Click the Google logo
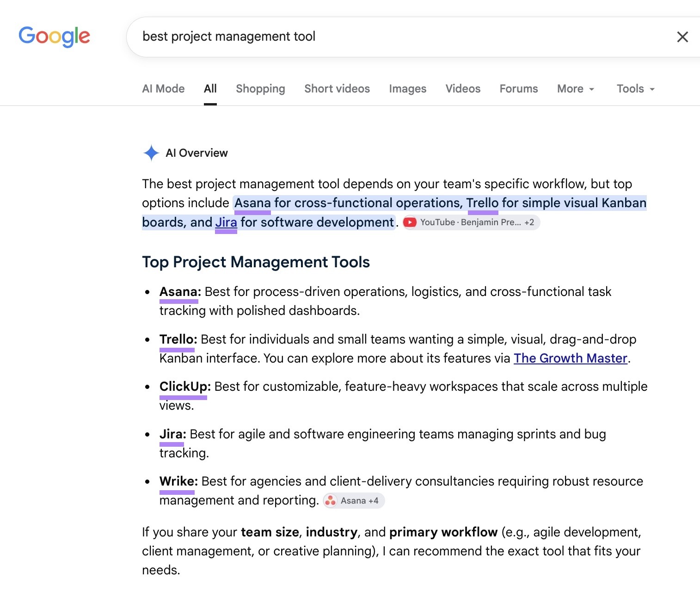 [x=54, y=37]
